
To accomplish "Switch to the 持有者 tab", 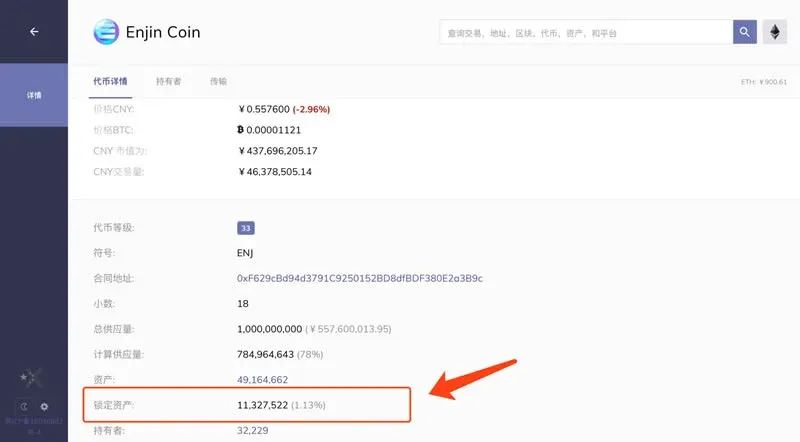I will [168, 81].
